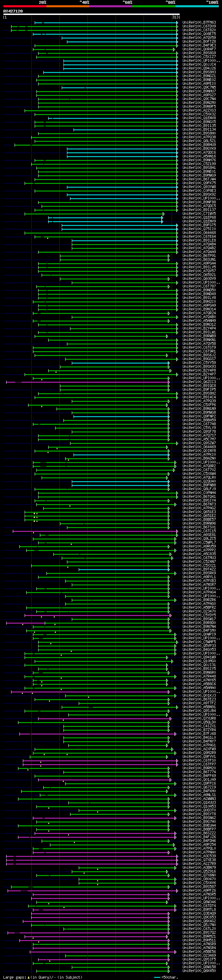Select the UniRef100_Q75II0 label
Image resolution: width=222 pixels, height=980 pixels.
click(x=199, y=229)
